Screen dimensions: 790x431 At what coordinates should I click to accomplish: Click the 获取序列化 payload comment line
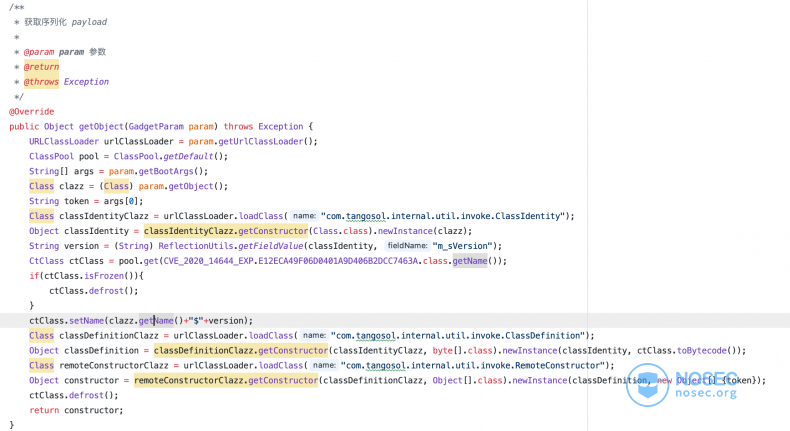coord(65,22)
